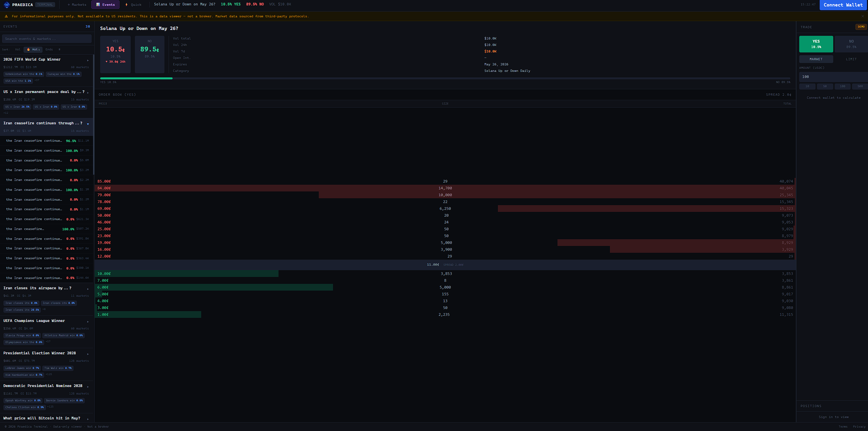Select the Iran closes its 20.5% chip
The height and width of the screenshot is (431, 868).
(22, 310)
